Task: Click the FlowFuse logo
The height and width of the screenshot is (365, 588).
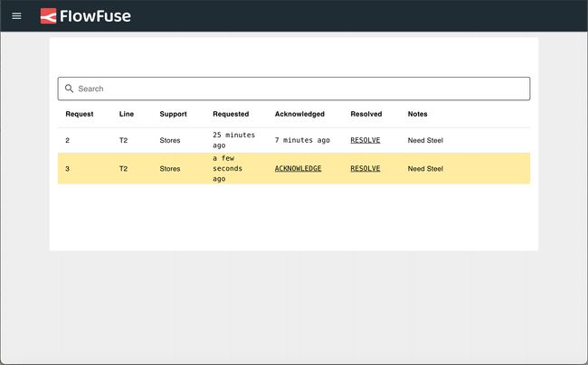Action: point(85,16)
